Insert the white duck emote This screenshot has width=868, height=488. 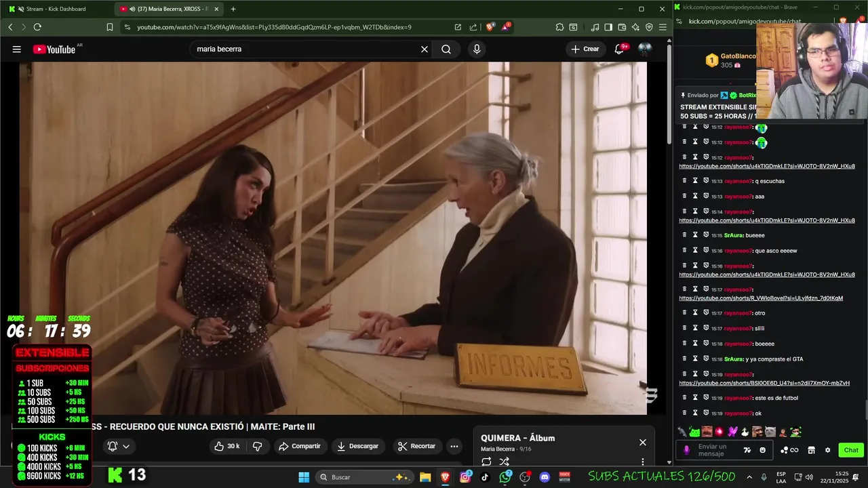[x=745, y=432]
